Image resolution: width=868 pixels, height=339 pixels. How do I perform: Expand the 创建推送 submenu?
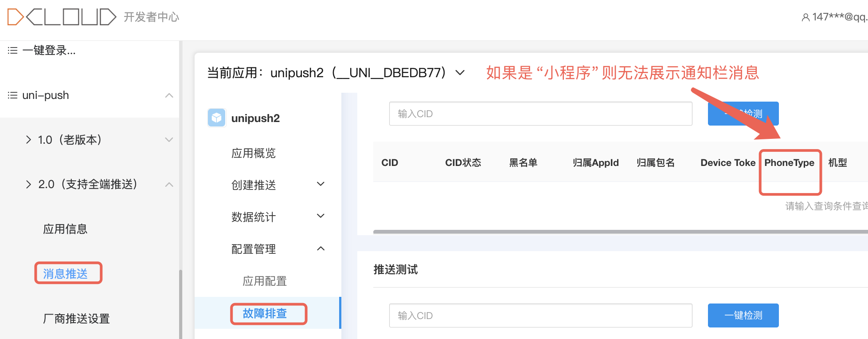click(321, 184)
